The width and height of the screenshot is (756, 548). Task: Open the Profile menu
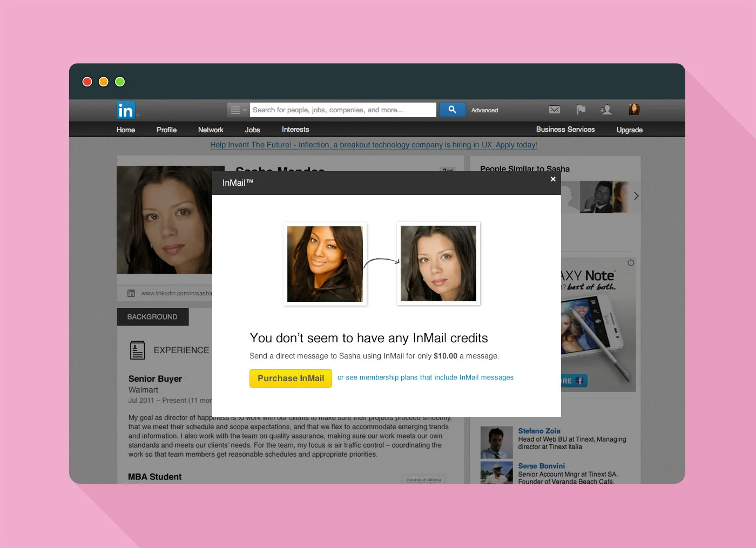click(166, 130)
